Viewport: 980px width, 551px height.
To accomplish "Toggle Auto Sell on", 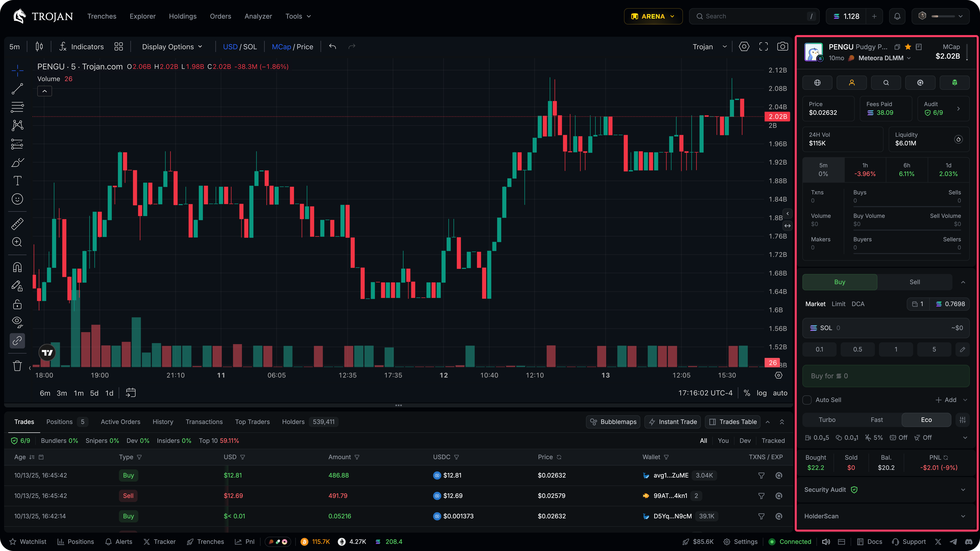I will 807,400.
